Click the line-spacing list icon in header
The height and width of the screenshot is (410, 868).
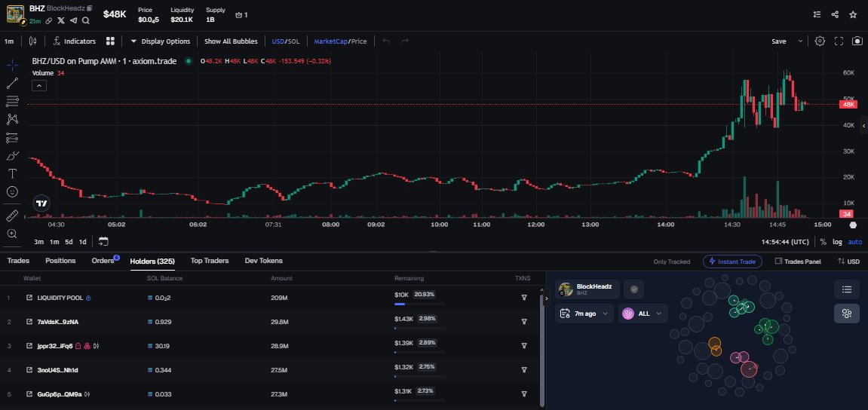817,14
